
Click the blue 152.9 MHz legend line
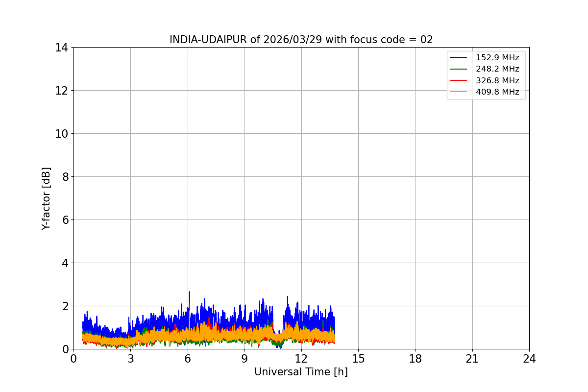tap(459, 58)
